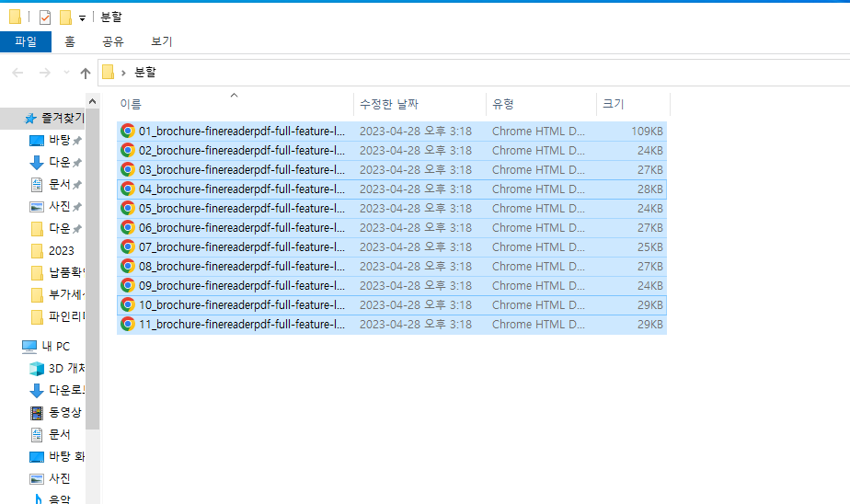
Task: Switch to the 보기 ribbon tab
Action: coord(162,41)
